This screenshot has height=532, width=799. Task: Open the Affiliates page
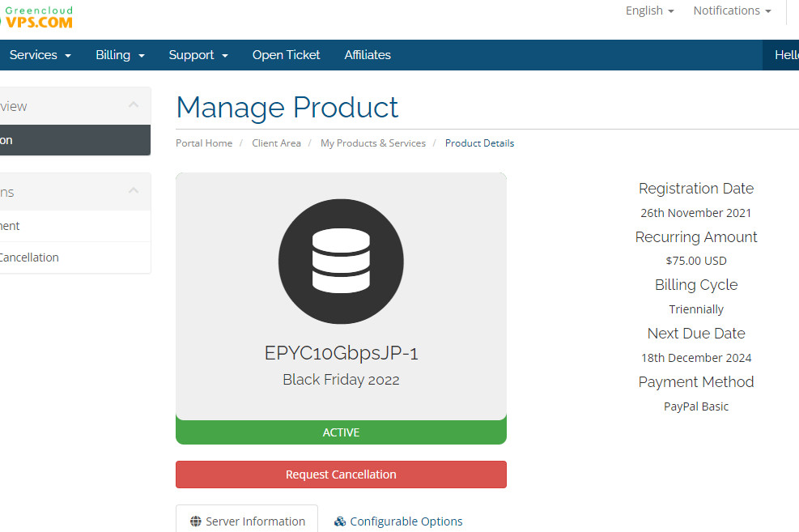(x=368, y=55)
